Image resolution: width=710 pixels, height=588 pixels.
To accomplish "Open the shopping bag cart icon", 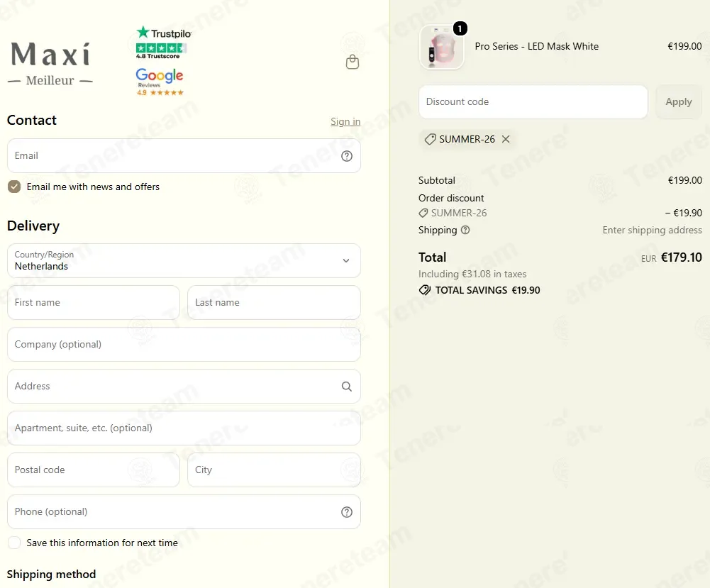I will 353,62.
